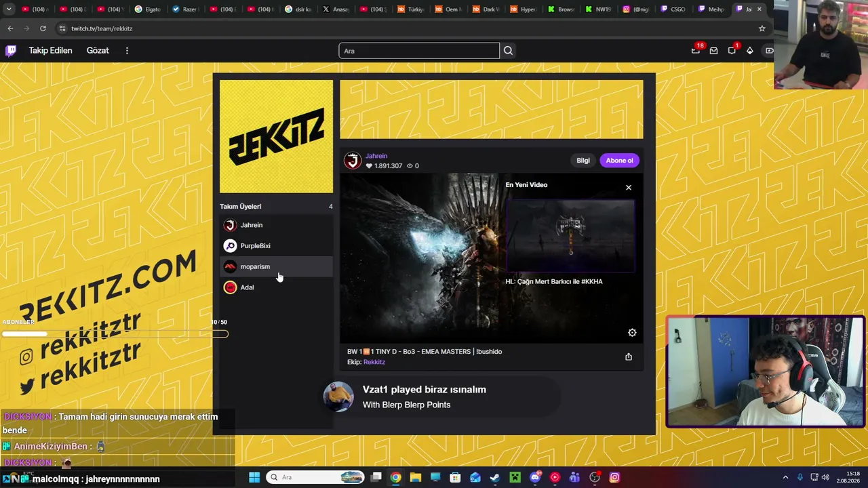868x488 pixels.
Task: Bookmark this page with the star icon
Action: point(762,28)
